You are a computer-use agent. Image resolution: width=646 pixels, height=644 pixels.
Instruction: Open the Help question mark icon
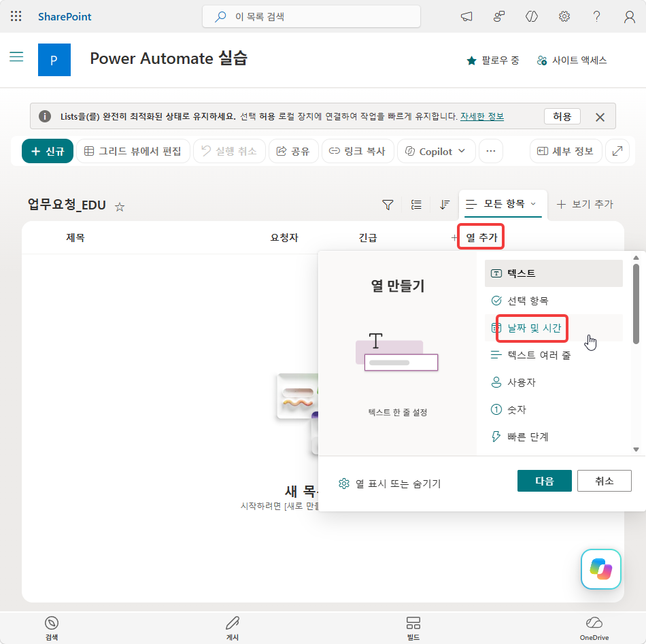596,16
